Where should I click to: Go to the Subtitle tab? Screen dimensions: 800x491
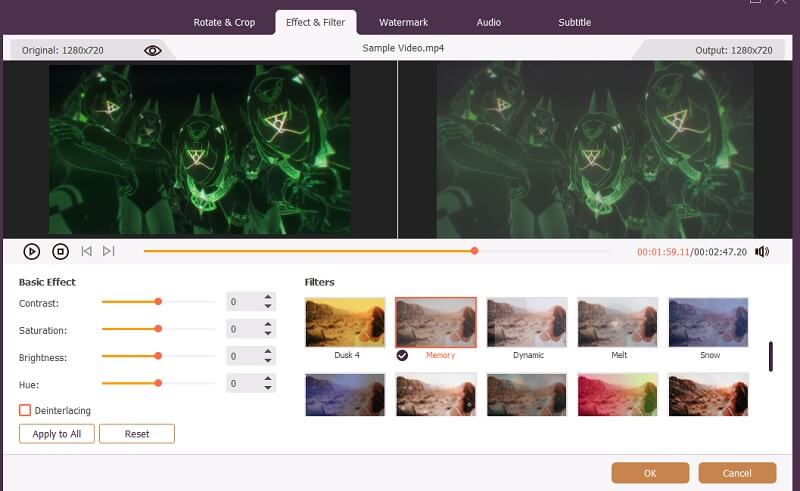pyautogui.click(x=574, y=22)
